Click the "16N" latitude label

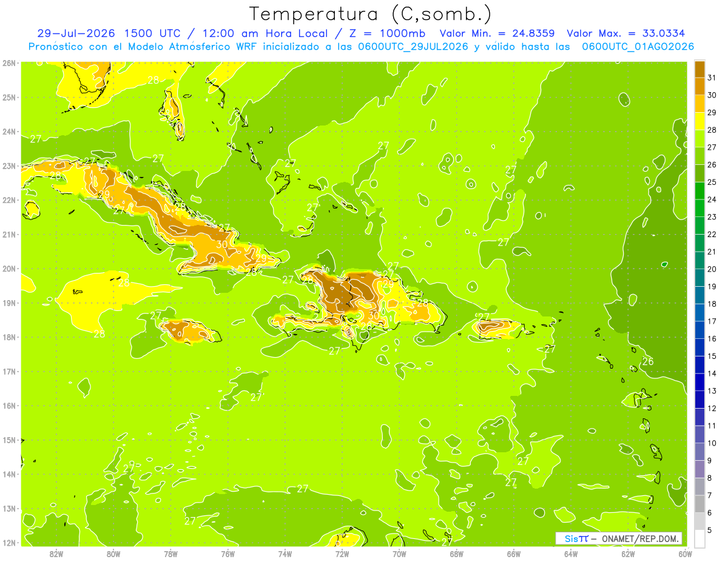9,406
